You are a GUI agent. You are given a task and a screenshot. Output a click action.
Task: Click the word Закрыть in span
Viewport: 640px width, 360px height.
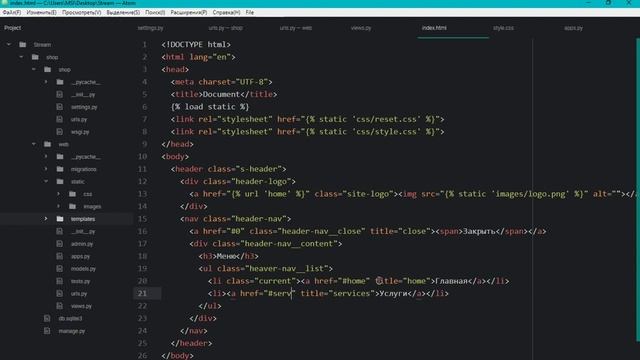point(479,231)
